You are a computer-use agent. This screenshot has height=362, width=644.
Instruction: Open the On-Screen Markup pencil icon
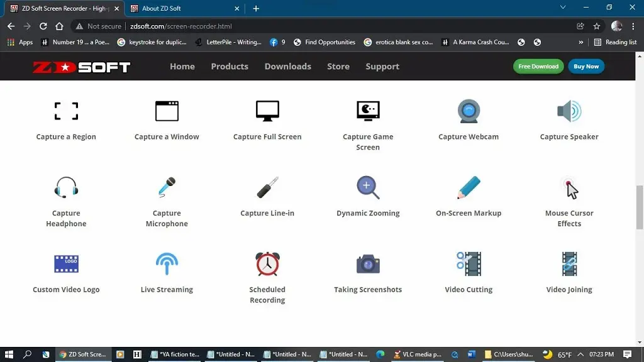pyautogui.click(x=468, y=187)
